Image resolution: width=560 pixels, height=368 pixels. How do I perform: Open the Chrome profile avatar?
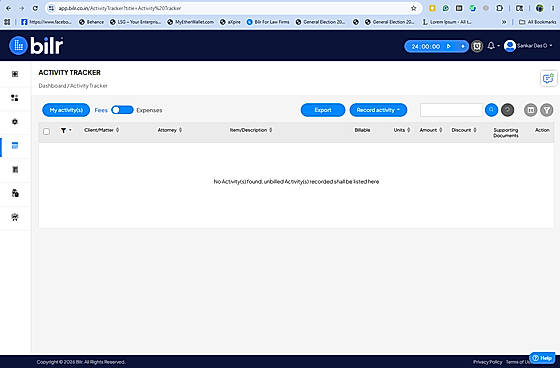pyautogui.click(x=539, y=8)
